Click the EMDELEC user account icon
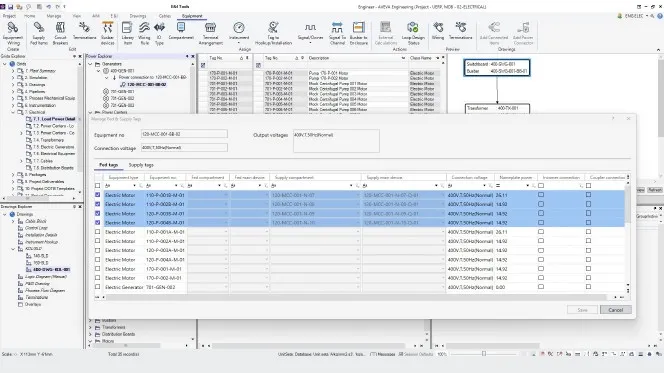 [620, 16]
